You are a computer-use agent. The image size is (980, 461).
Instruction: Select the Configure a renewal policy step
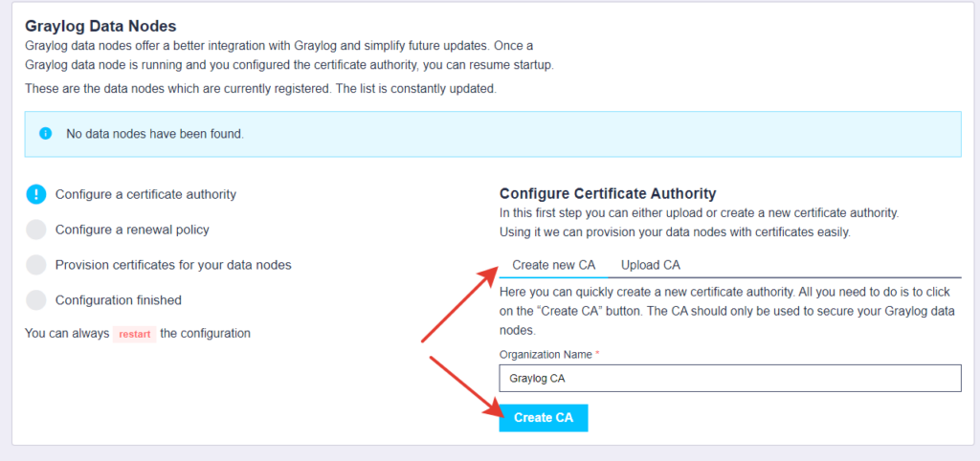[x=132, y=230]
